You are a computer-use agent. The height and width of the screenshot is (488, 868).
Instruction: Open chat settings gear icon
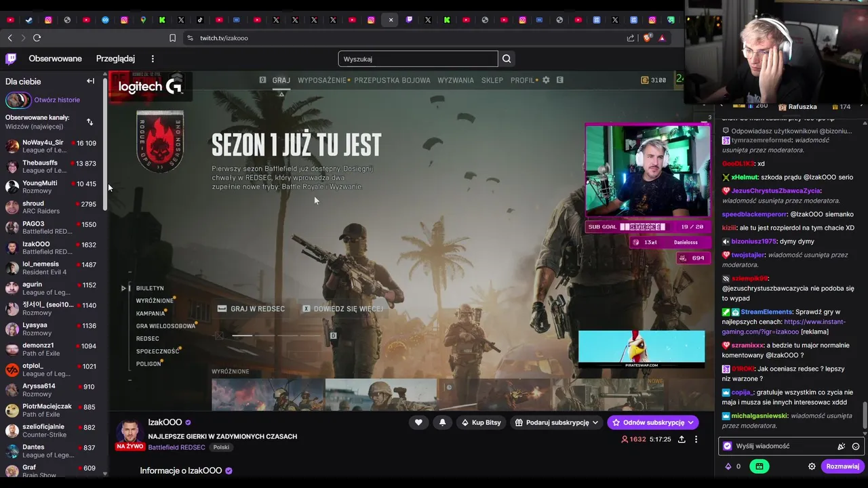click(x=812, y=466)
